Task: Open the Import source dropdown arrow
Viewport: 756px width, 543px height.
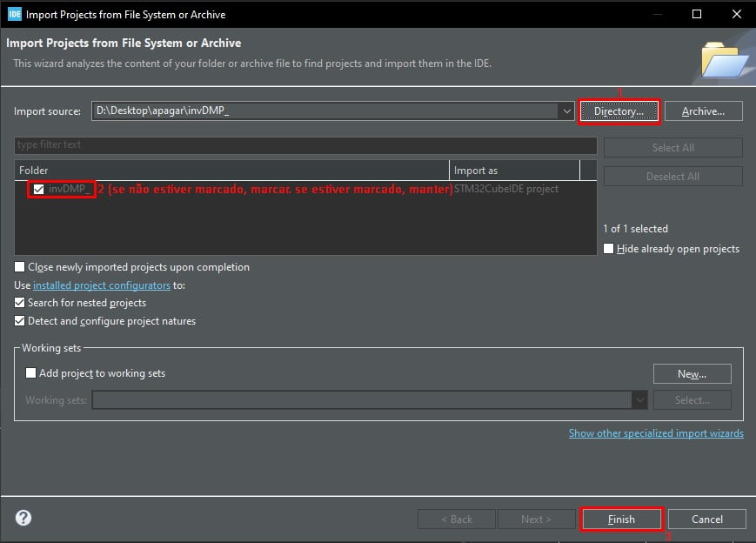Action: (566, 111)
